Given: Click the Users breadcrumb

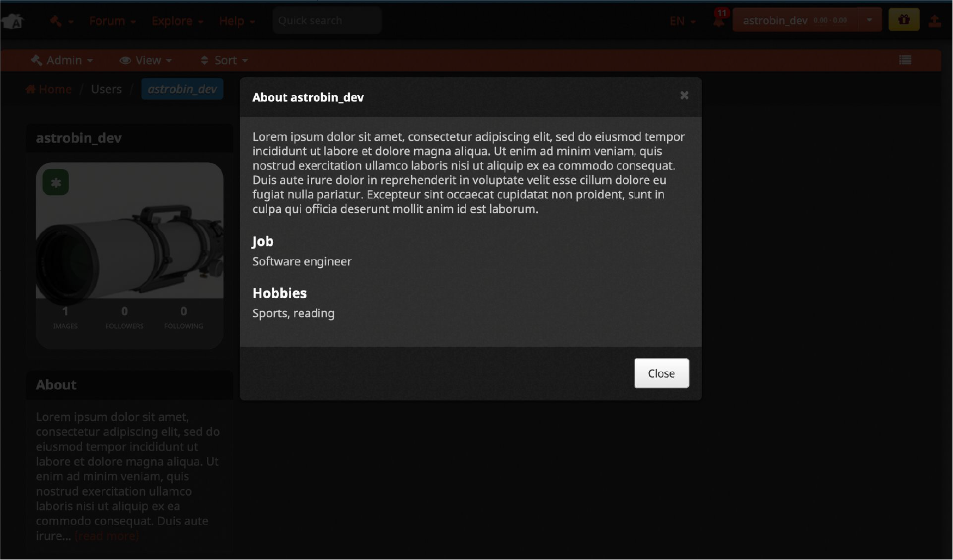Looking at the screenshot, I should pos(106,89).
